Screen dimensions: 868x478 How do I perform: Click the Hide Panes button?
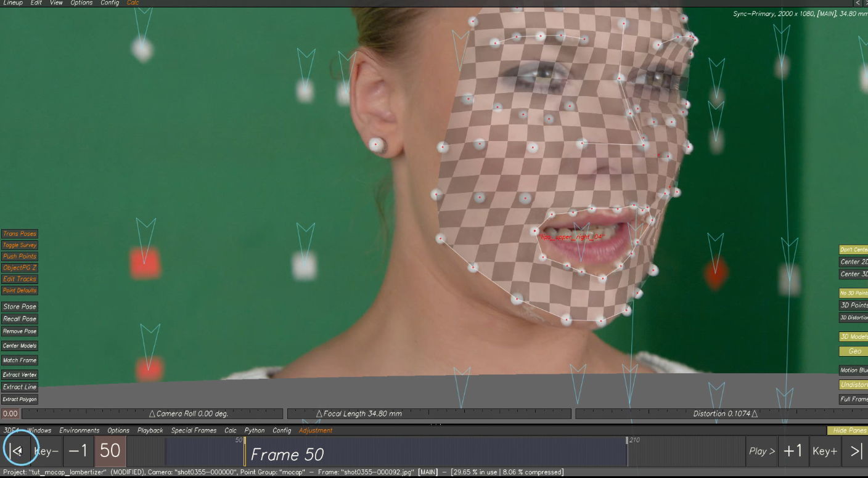pos(848,431)
